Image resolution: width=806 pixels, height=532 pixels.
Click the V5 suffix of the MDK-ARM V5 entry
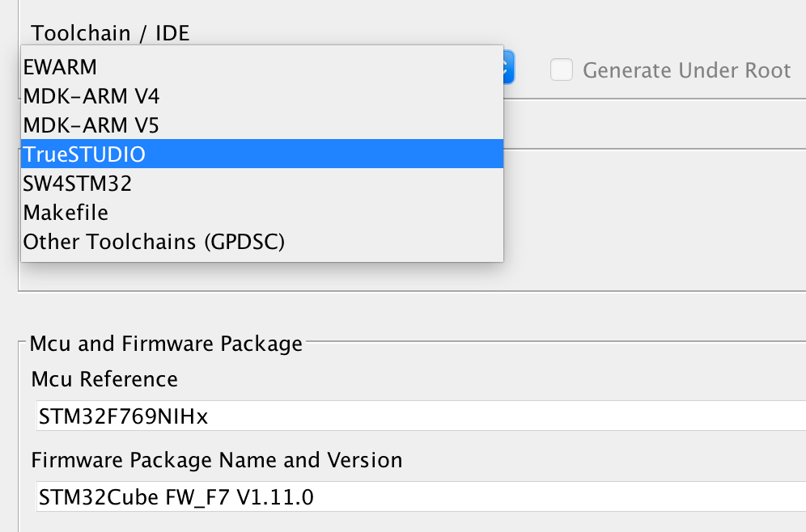coord(146,125)
